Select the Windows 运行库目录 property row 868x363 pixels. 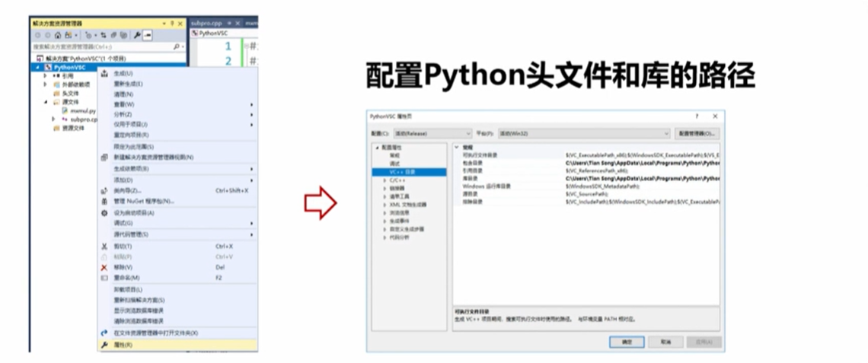[586, 186]
